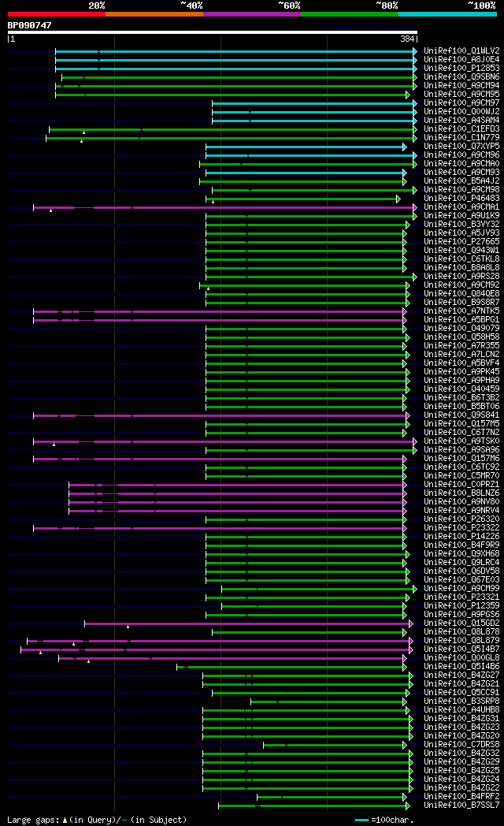Screen dimensions: 504x826
Task: Click label UniRef100_A9RS28
Action: click(x=461, y=277)
